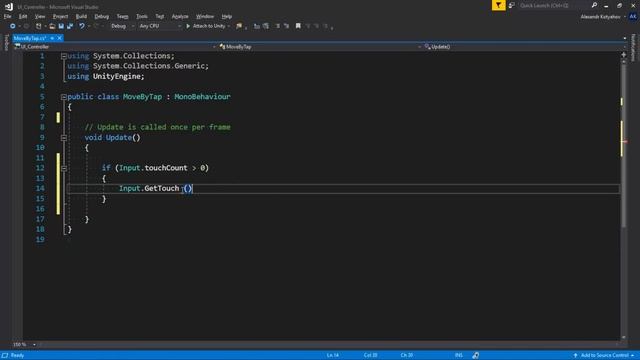
Task: Open the Update() member navigation dropdown
Action: [524, 47]
